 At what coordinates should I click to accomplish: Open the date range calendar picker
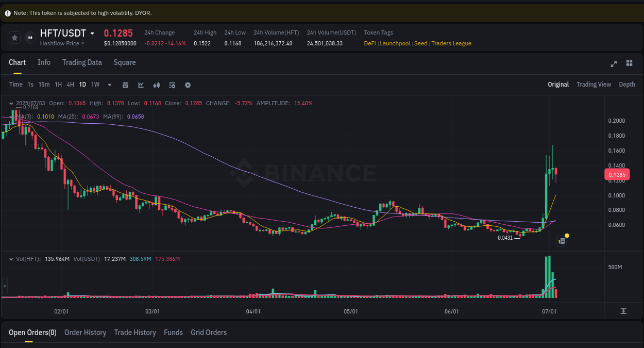pyautogui.click(x=125, y=85)
